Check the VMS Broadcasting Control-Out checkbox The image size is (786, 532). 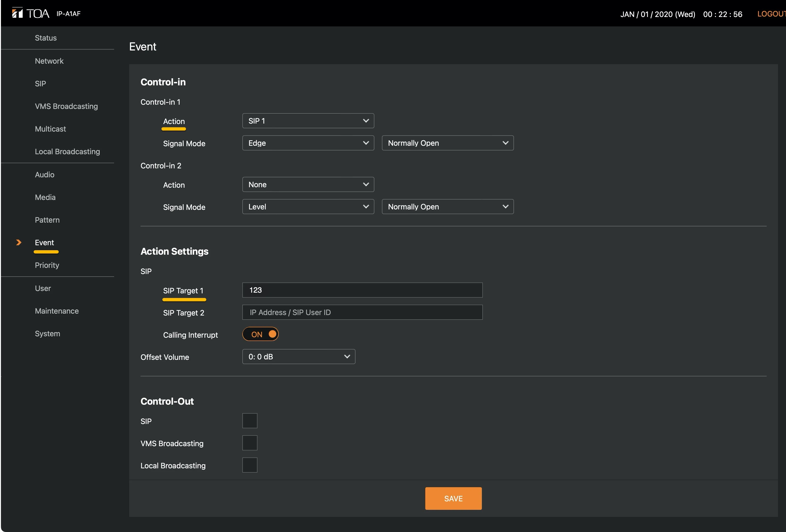point(250,443)
